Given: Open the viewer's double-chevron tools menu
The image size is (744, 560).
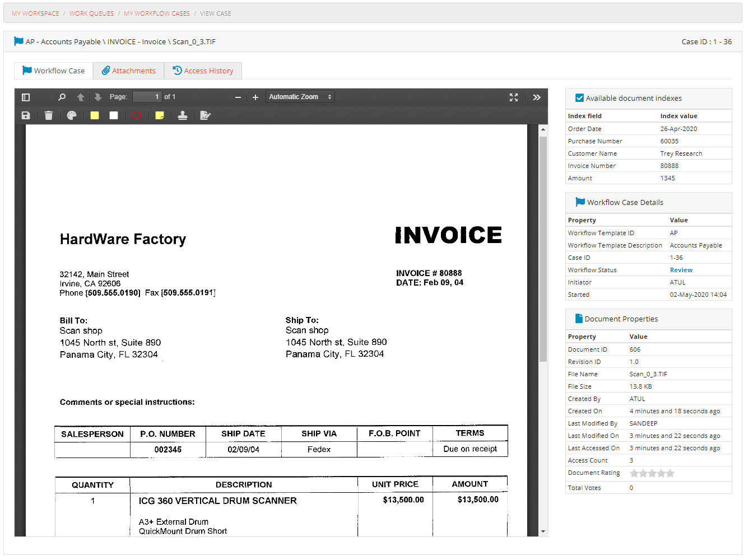Looking at the screenshot, I should pyautogui.click(x=537, y=97).
